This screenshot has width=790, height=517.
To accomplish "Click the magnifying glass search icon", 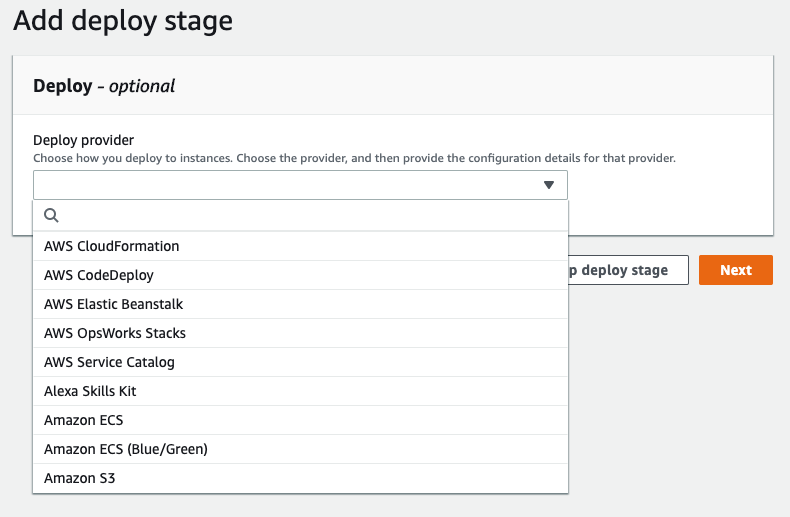I will click(x=52, y=215).
